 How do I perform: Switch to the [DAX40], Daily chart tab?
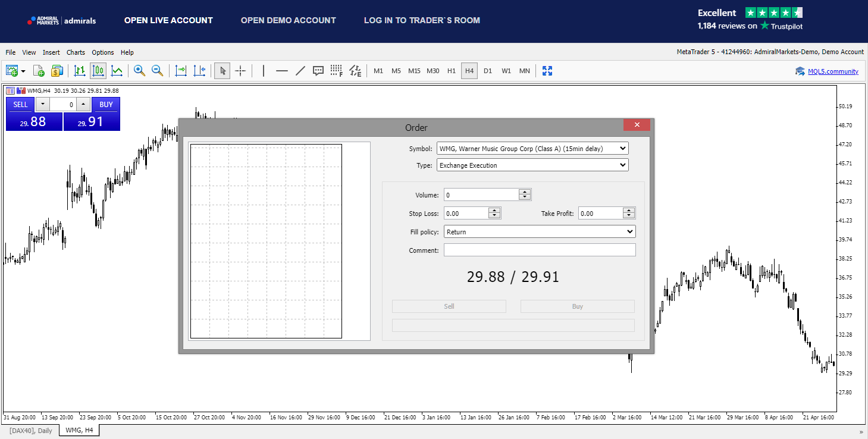click(x=31, y=430)
